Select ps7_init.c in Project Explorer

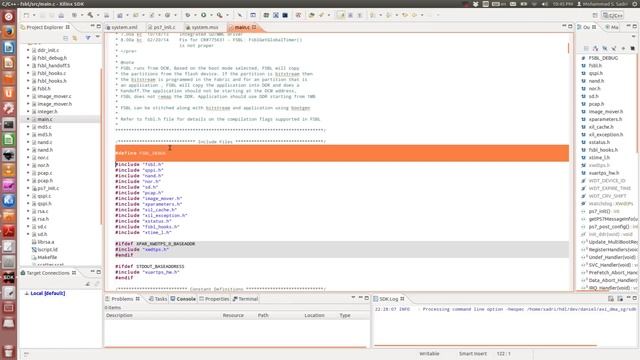click(48, 188)
